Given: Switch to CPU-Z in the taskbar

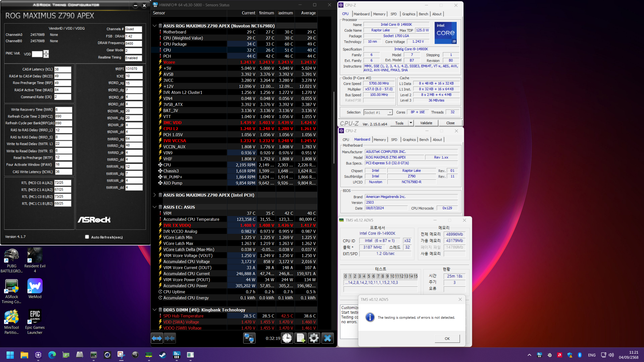Looking at the screenshot, I should pos(38,355).
